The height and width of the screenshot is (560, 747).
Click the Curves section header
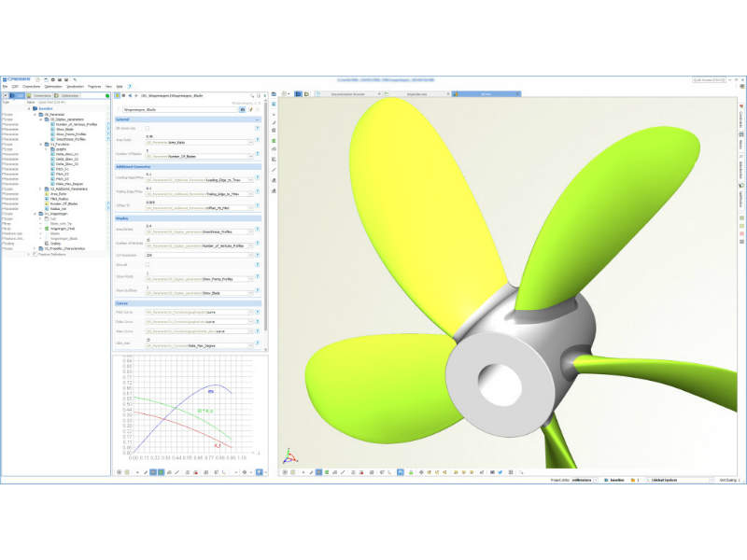[188, 303]
